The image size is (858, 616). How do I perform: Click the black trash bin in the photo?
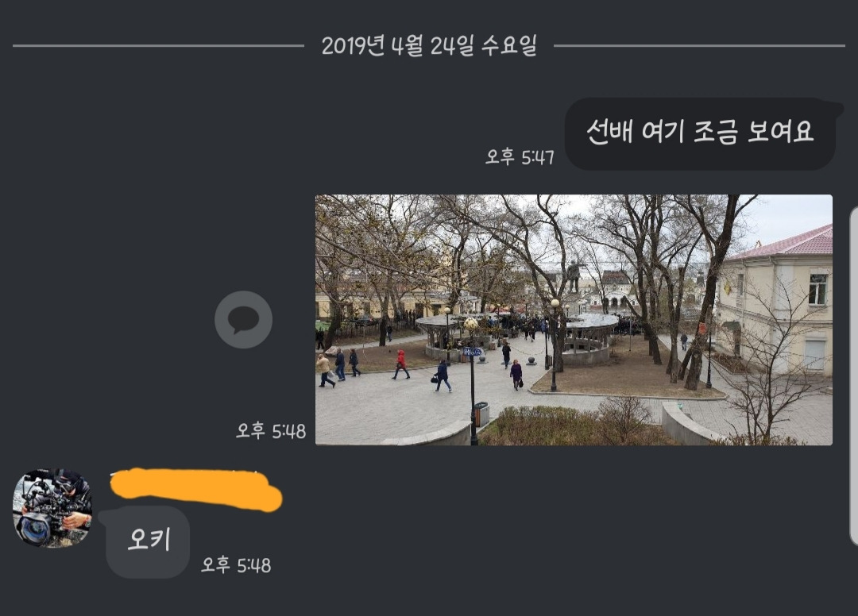(481, 414)
